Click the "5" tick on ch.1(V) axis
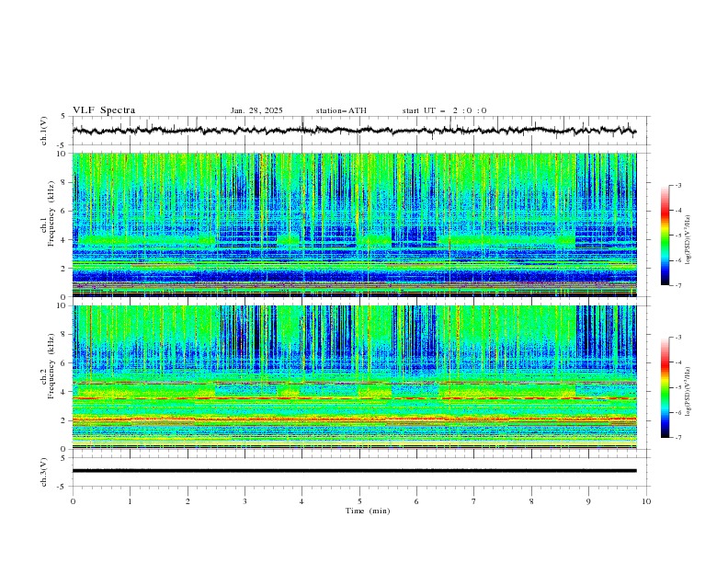 [63, 117]
